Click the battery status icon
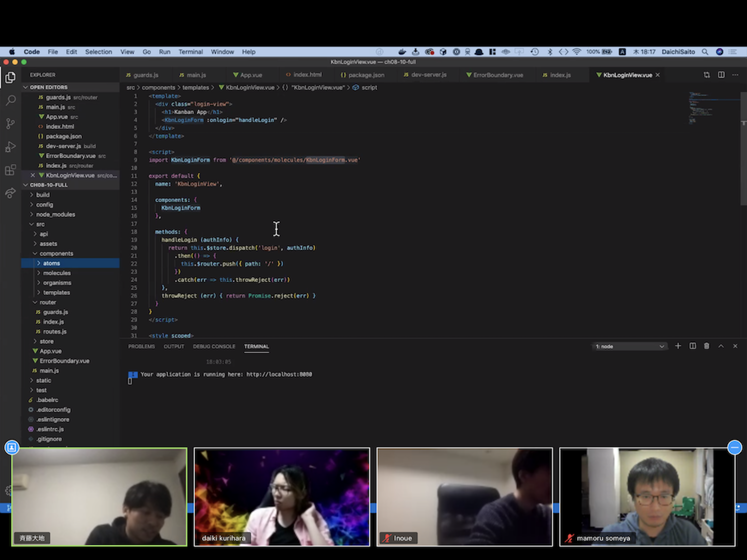 (x=607, y=52)
